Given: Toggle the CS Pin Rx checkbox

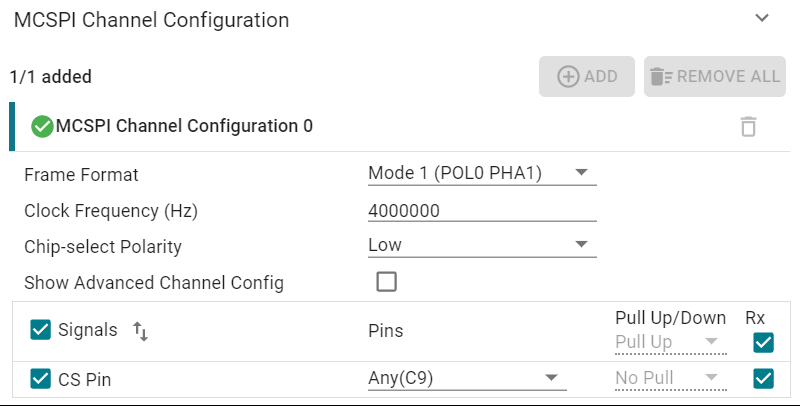Looking at the screenshot, I should click(x=764, y=378).
